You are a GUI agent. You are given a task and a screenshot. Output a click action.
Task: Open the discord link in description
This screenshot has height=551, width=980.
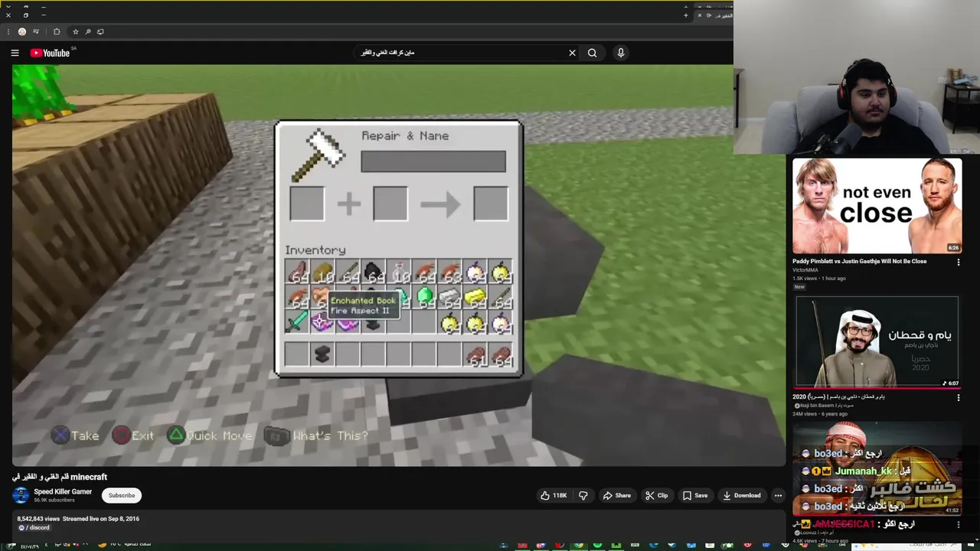point(34,528)
